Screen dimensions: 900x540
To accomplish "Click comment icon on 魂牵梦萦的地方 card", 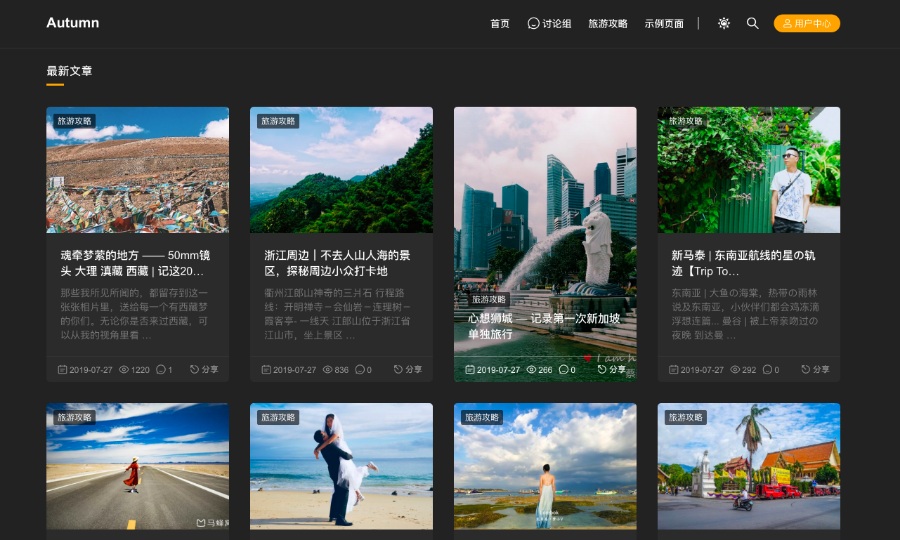I will tap(162, 369).
